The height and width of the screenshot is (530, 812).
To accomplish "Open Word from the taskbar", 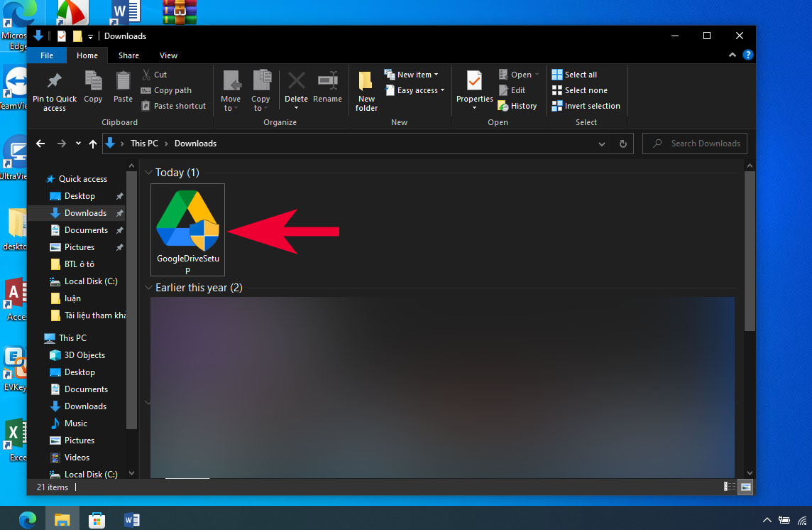I will [131, 519].
